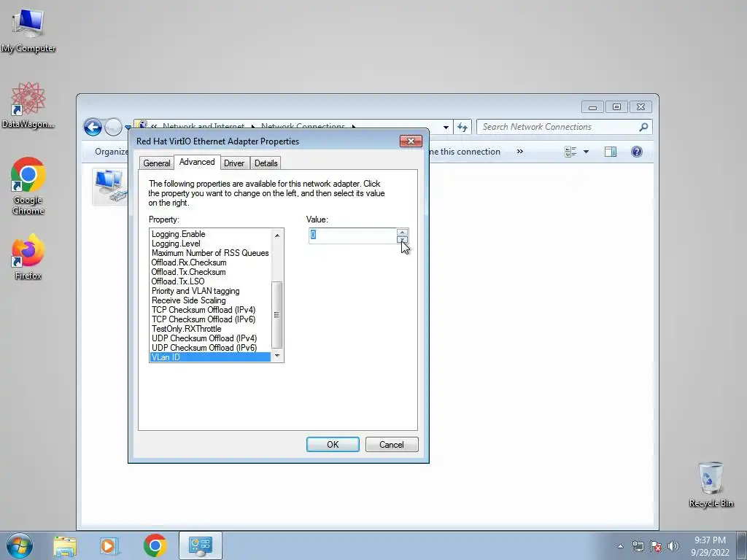The height and width of the screenshot is (560, 747).
Task: Open the taskbar clock and date
Action: click(710, 546)
